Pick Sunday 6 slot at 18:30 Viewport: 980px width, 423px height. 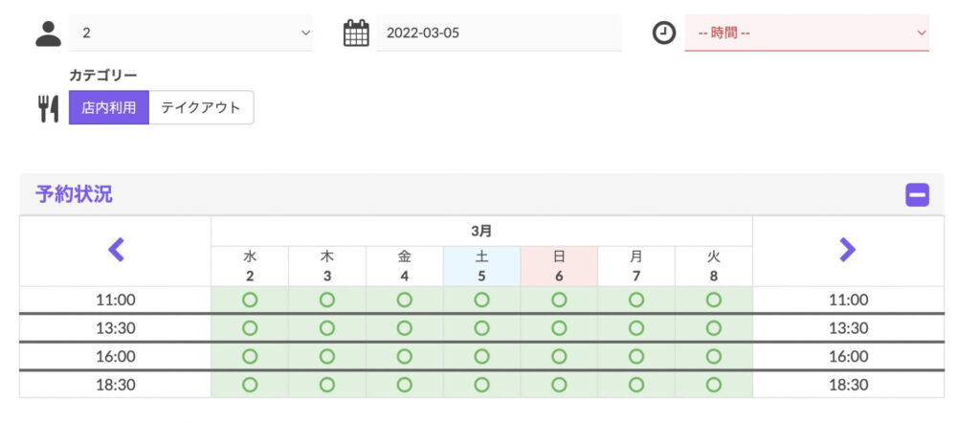559,385
